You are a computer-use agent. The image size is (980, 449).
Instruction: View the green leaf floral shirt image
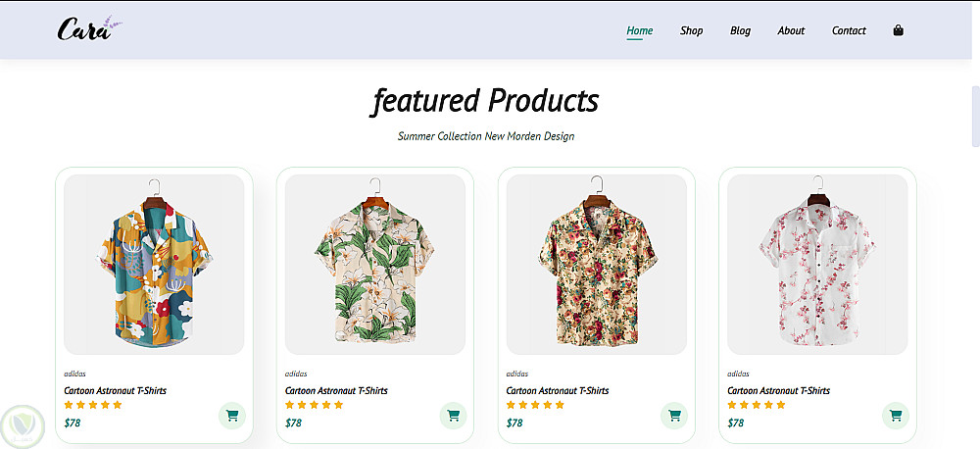[375, 264]
